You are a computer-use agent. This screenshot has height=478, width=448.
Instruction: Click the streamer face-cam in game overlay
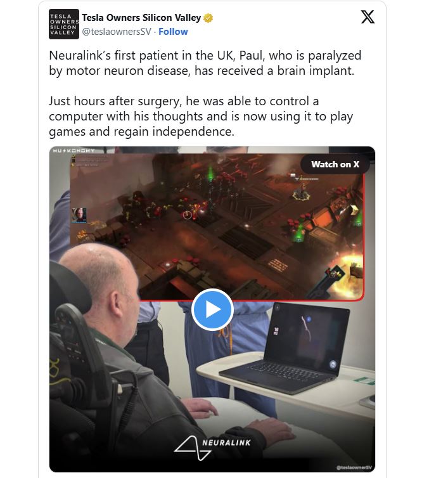pyautogui.click(x=79, y=215)
